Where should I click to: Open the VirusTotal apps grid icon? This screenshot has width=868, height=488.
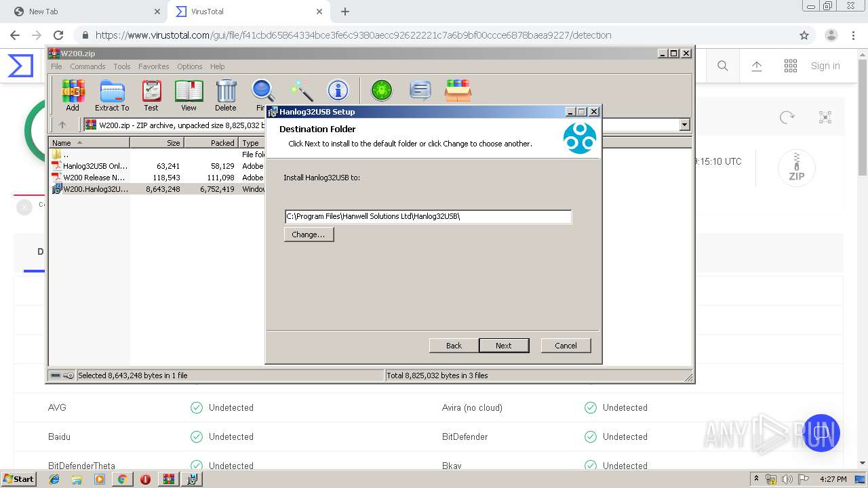(791, 66)
